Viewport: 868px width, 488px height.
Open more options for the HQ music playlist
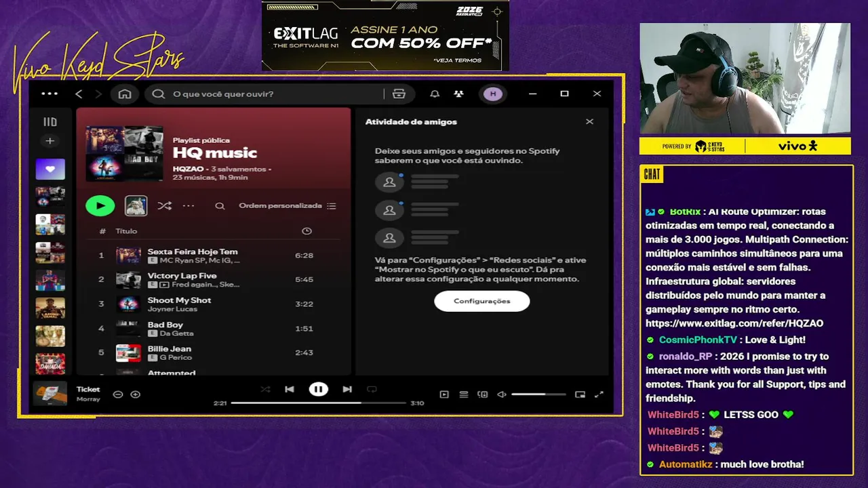(189, 205)
